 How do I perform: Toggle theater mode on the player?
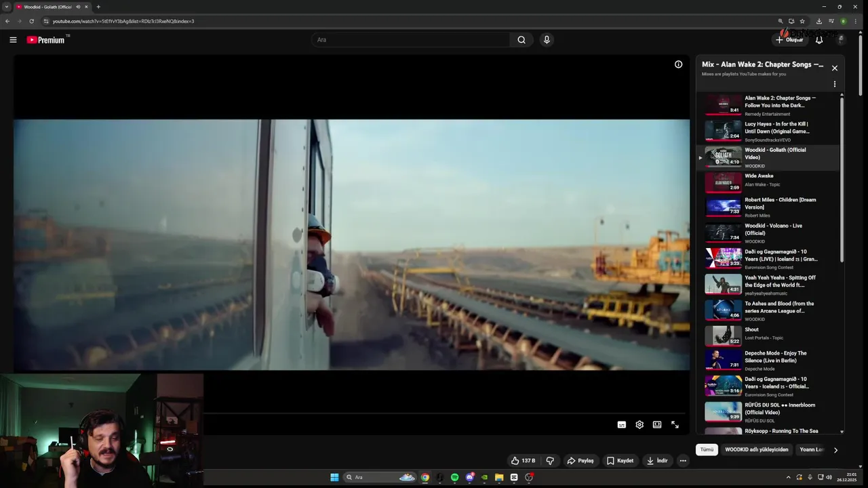coord(657,425)
